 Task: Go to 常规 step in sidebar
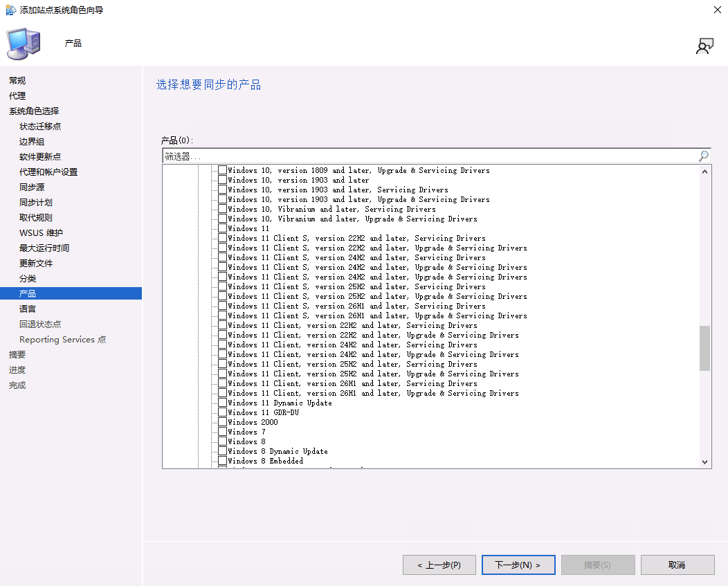(x=17, y=80)
